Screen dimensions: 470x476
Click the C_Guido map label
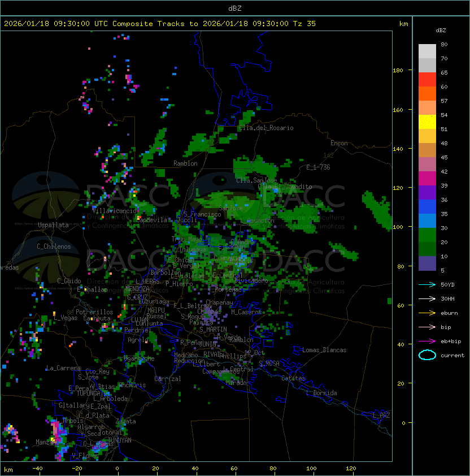pyautogui.click(x=69, y=281)
